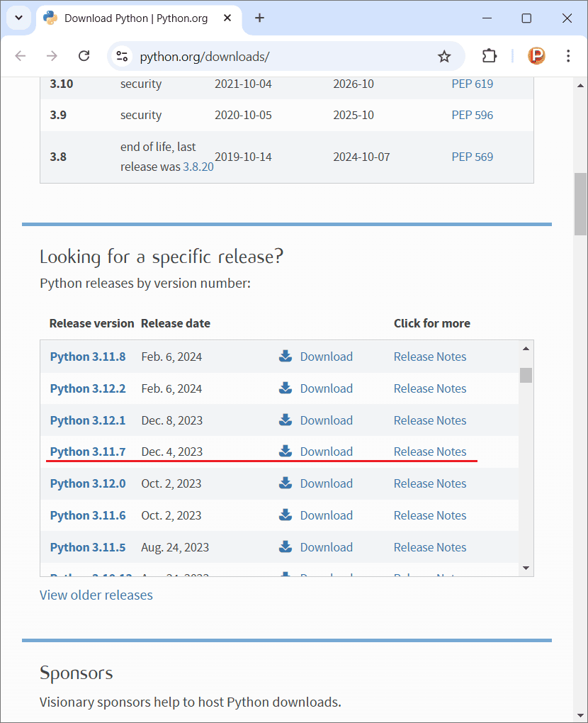588x723 pixels.
Task: Open a new tab with plus button
Action: tap(260, 18)
